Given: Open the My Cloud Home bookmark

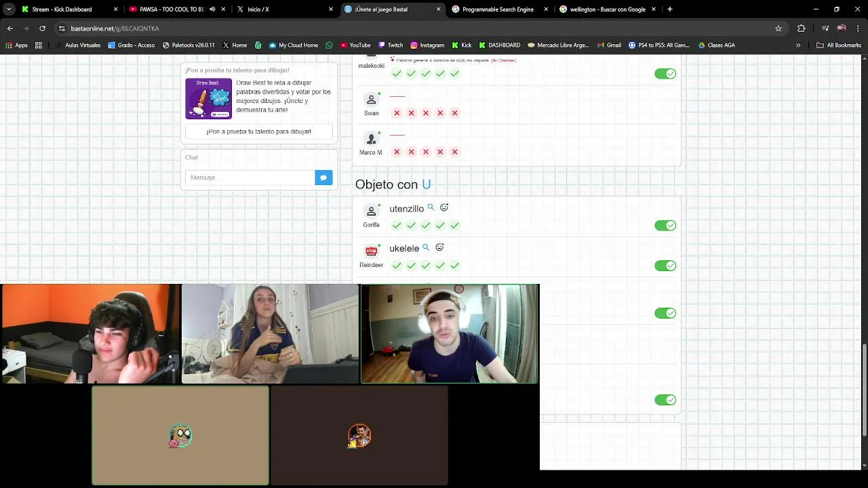Looking at the screenshot, I should tap(293, 45).
